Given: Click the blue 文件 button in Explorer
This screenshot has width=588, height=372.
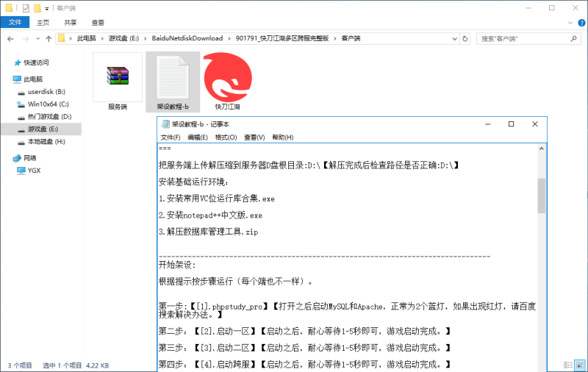Looking at the screenshot, I should [x=15, y=23].
